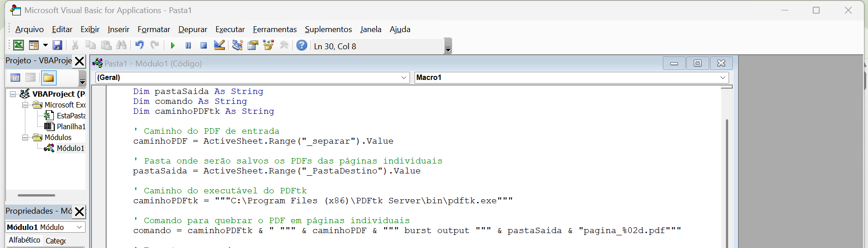The height and width of the screenshot is (248, 868).
Task: Click View Code icon in Project panel
Action: [15, 78]
